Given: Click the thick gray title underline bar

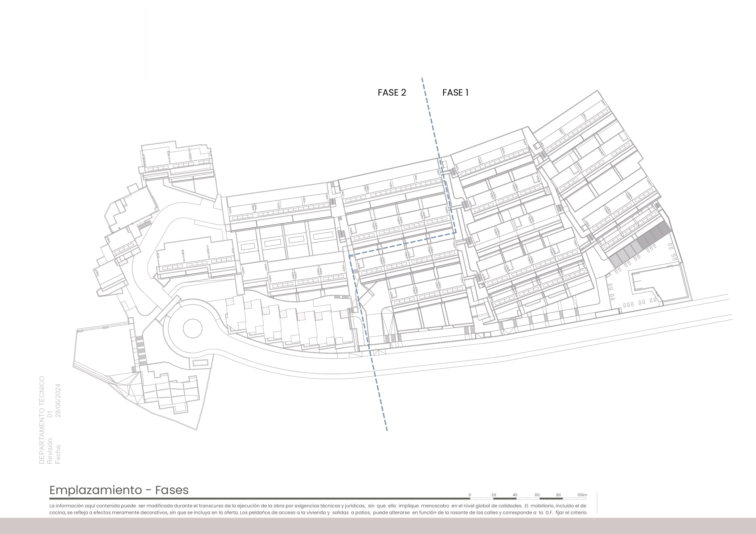Looking at the screenshot, I should pos(259,499).
